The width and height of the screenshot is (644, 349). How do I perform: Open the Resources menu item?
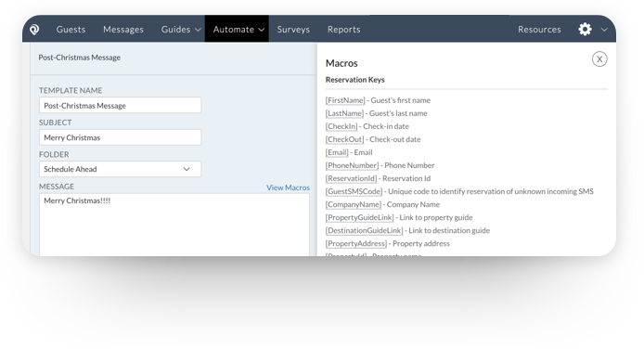[539, 29]
